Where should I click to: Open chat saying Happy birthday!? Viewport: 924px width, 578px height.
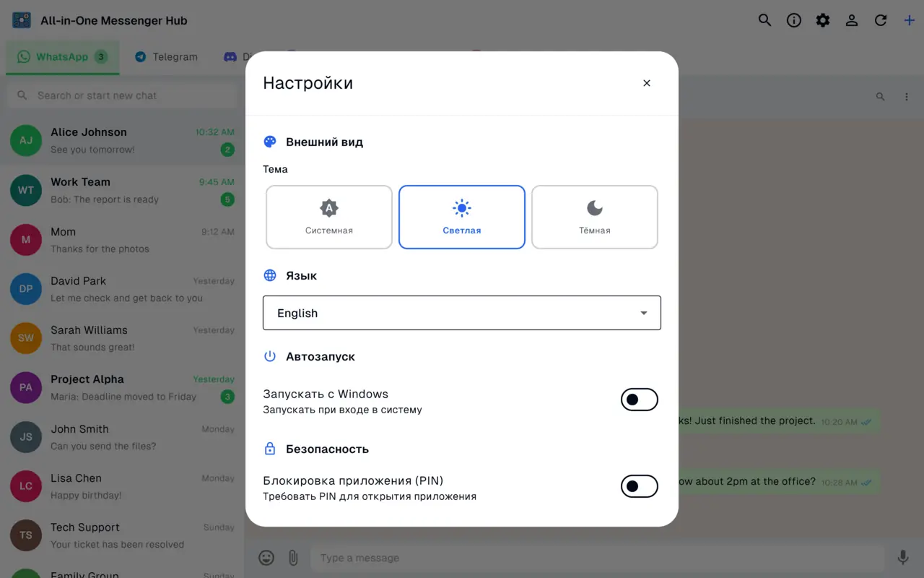click(123, 486)
